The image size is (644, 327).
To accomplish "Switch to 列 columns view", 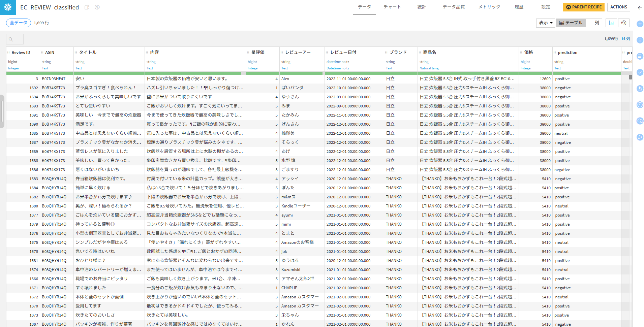I will pyautogui.click(x=594, y=23).
